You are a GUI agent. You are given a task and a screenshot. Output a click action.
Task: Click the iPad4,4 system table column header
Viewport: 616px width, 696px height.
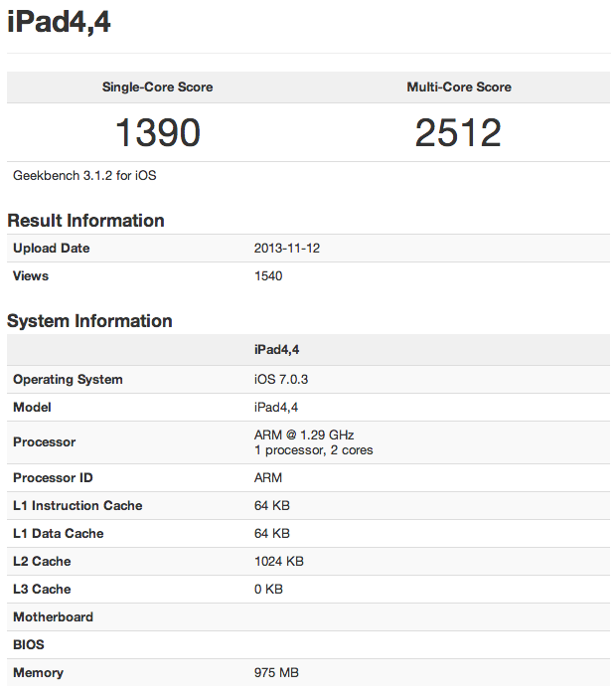tap(277, 350)
